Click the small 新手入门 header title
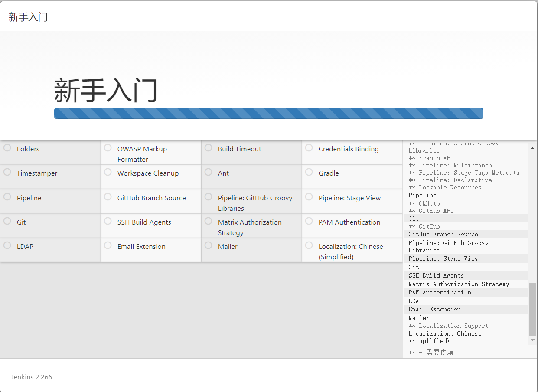Screen dimensions: 538x392 (28, 17)
